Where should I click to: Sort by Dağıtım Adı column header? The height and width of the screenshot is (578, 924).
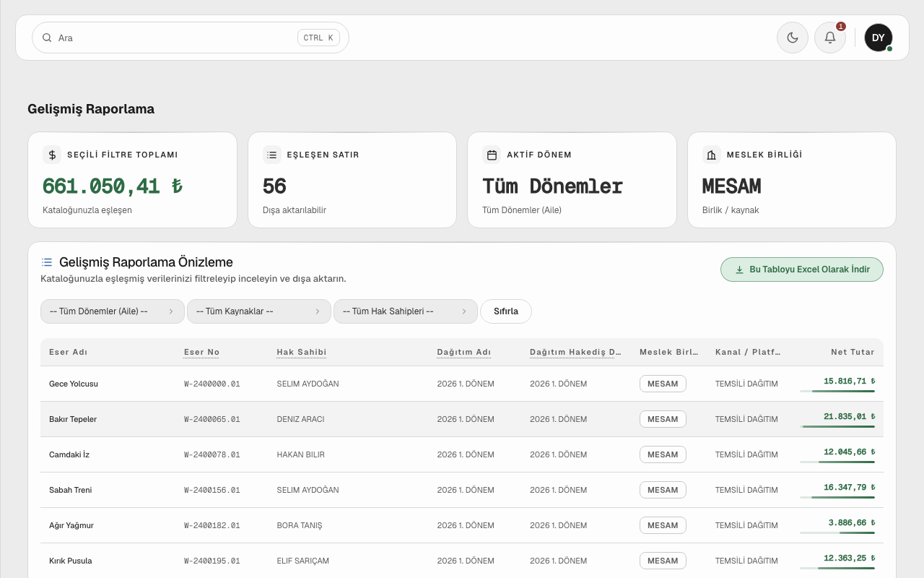click(x=464, y=352)
